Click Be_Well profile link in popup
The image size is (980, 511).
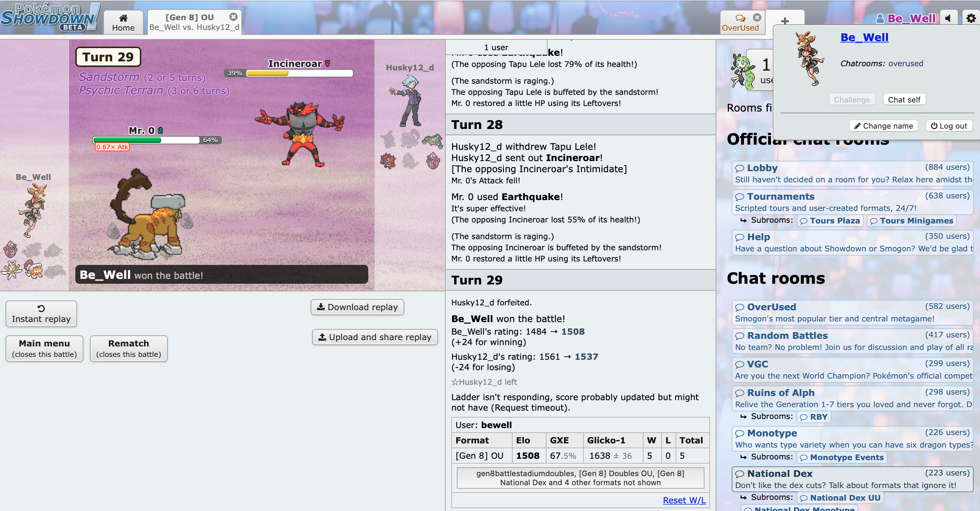tap(864, 37)
